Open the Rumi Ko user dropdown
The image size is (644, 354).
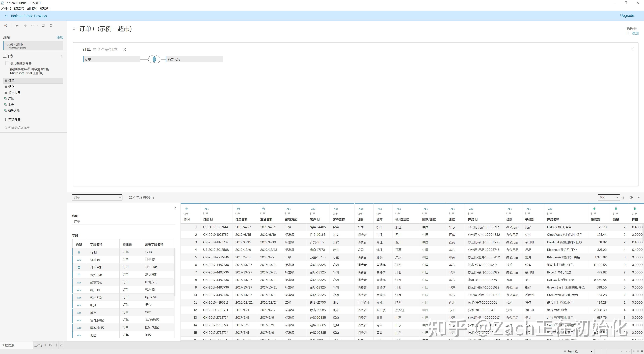(x=591, y=351)
